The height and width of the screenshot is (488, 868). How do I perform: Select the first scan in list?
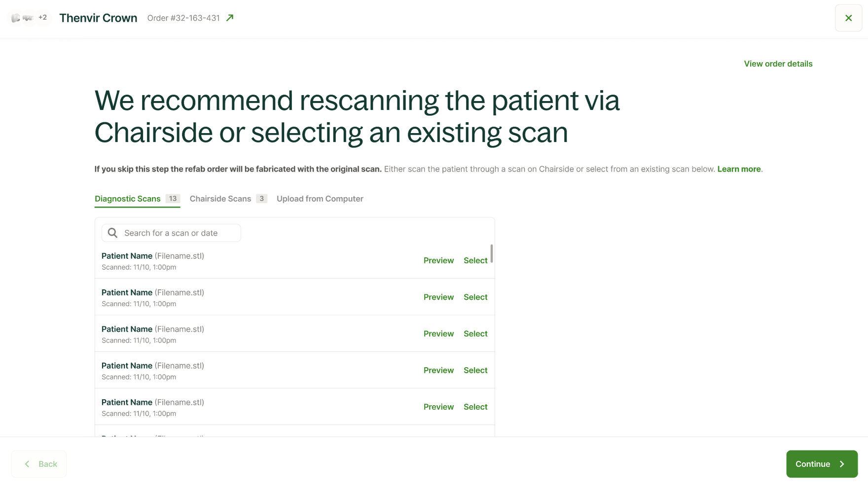coord(475,260)
